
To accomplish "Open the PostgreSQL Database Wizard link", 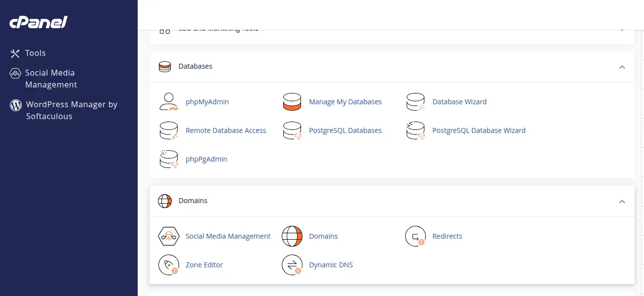I will (479, 130).
